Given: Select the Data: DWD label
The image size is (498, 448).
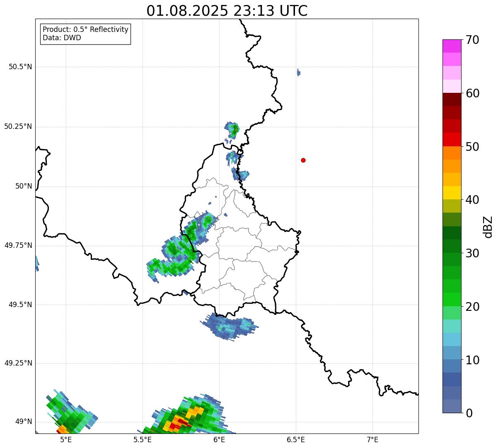Looking at the screenshot, I should [x=62, y=38].
